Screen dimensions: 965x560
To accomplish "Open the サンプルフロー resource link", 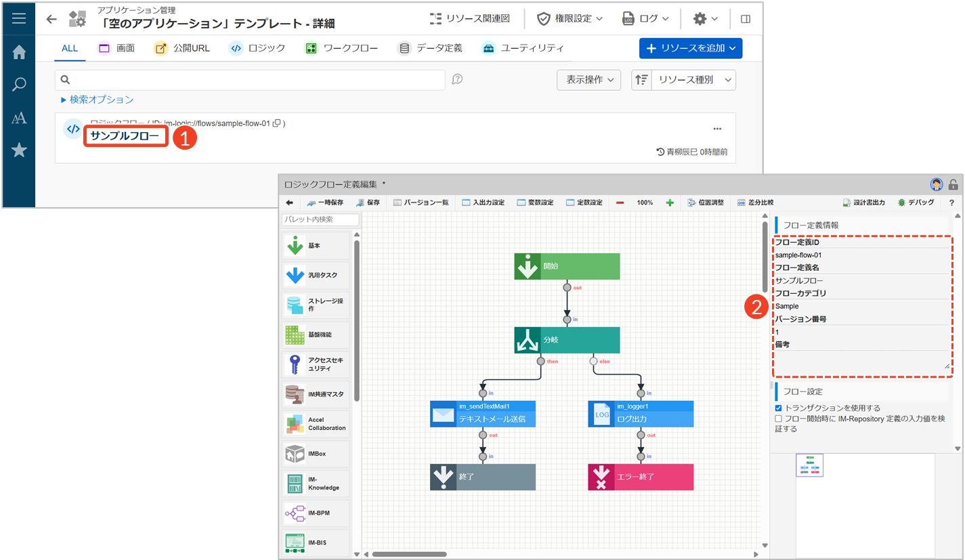I will tap(125, 136).
